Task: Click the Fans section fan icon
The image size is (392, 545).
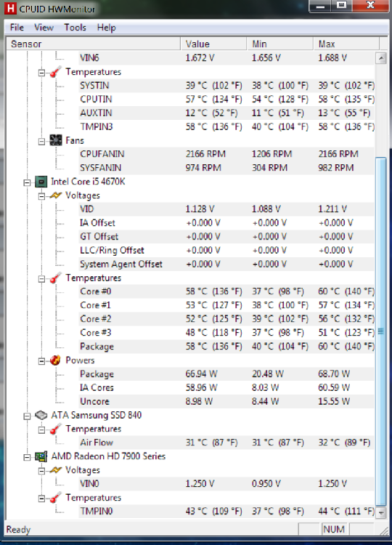Action: [56, 140]
